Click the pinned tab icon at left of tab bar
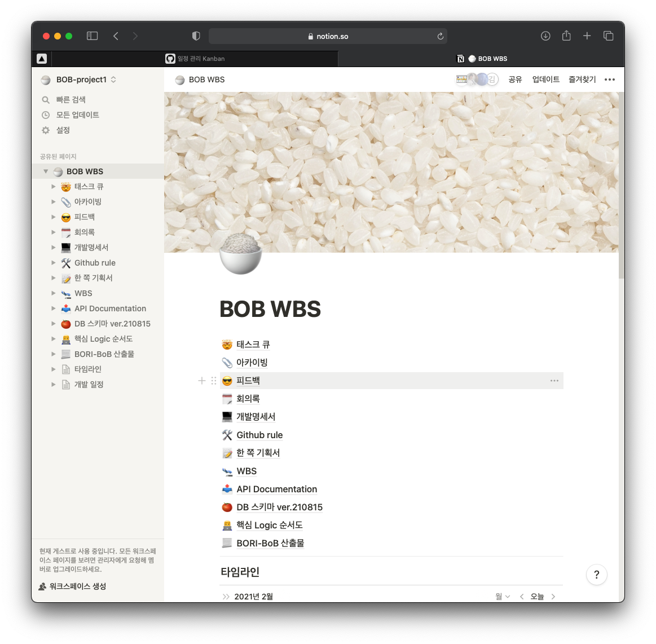Viewport: 656px width, 644px height. click(x=42, y=59)
